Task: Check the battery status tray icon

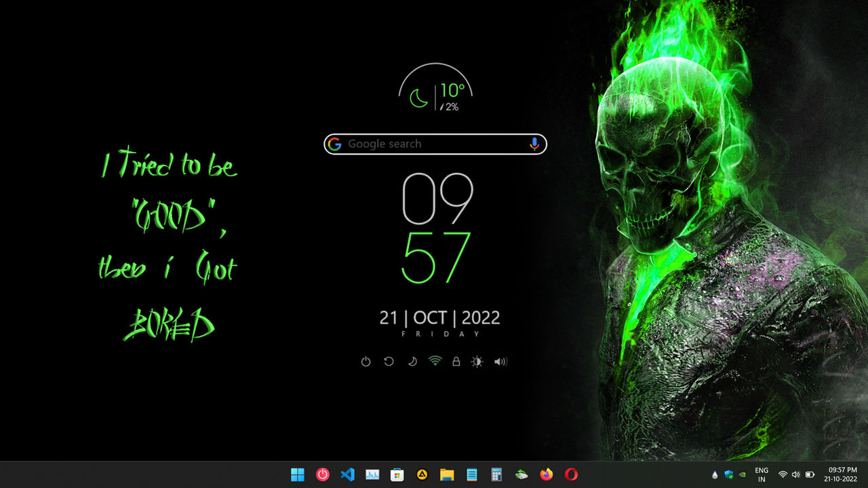Action: 810,474
